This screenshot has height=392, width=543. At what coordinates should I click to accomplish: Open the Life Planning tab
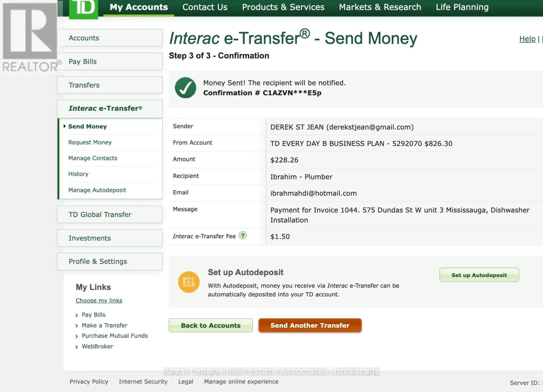point(462,7)
